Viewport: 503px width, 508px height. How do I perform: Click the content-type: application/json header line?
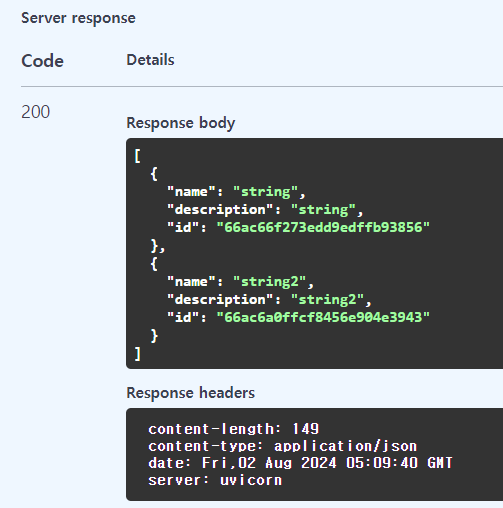283,446
